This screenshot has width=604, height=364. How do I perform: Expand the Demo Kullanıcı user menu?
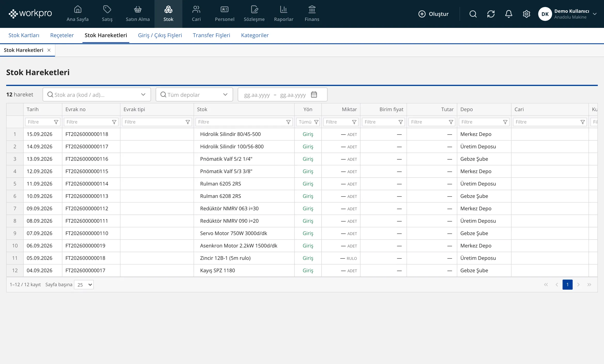[595, 14]
